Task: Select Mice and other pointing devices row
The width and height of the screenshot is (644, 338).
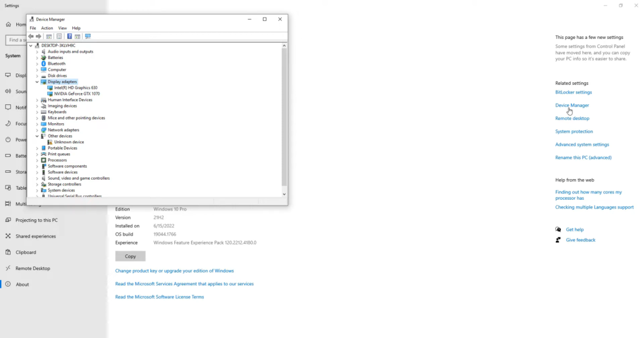Action: [76, 118]
